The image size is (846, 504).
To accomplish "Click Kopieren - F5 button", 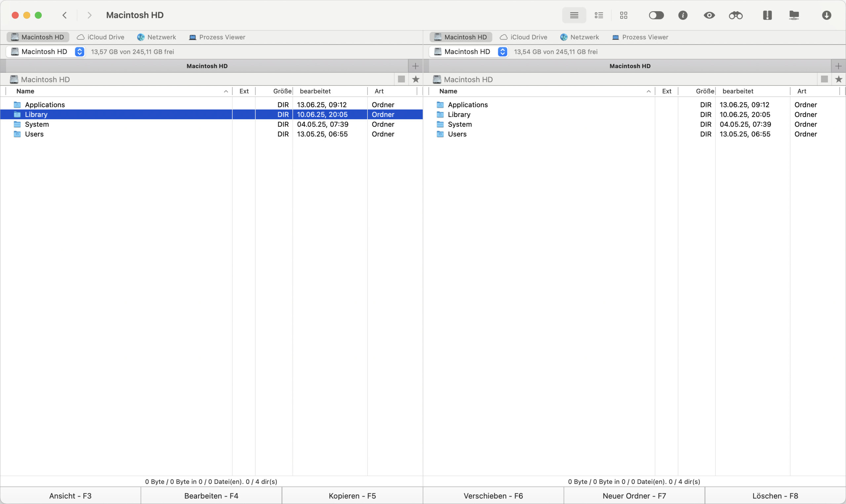I will click(x=352, y=495).
